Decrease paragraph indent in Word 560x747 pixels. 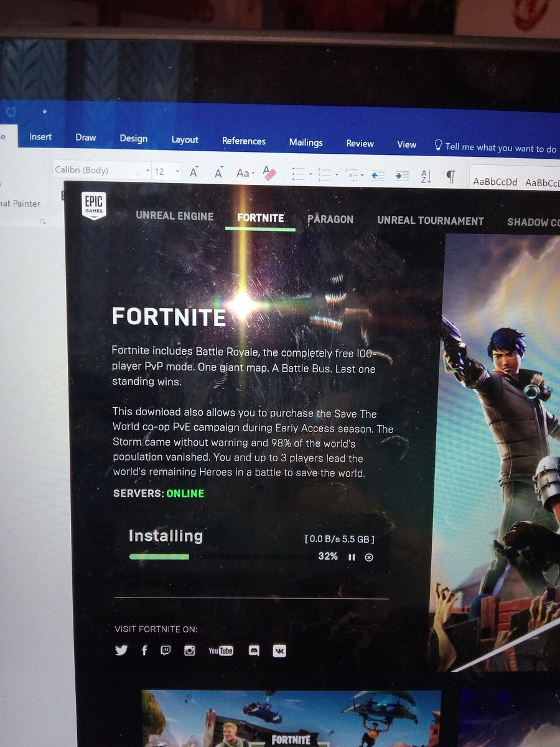378,176
